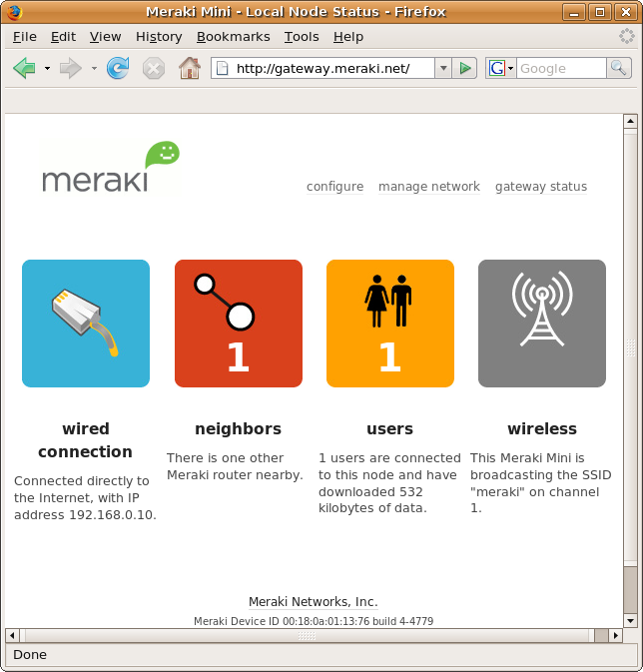Click the users heading
Screen dimensions: 643x672
pos(389,429)
